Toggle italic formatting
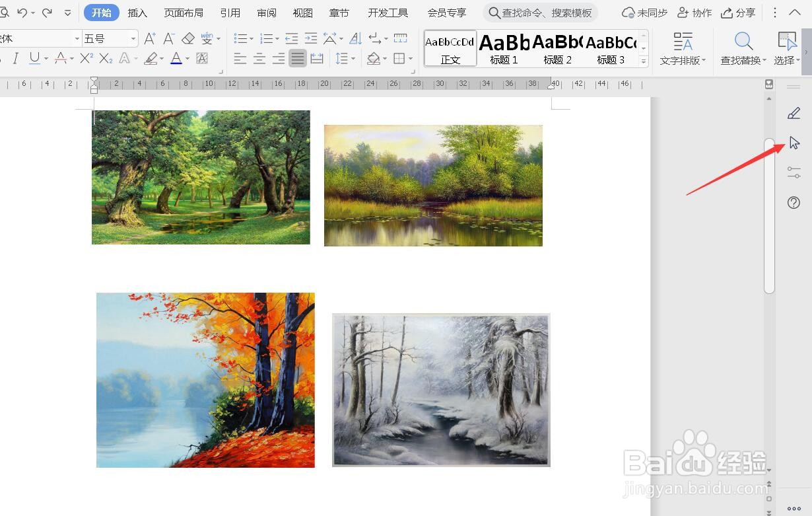Screen dimensions: 812x516 (x=16, y=59)
